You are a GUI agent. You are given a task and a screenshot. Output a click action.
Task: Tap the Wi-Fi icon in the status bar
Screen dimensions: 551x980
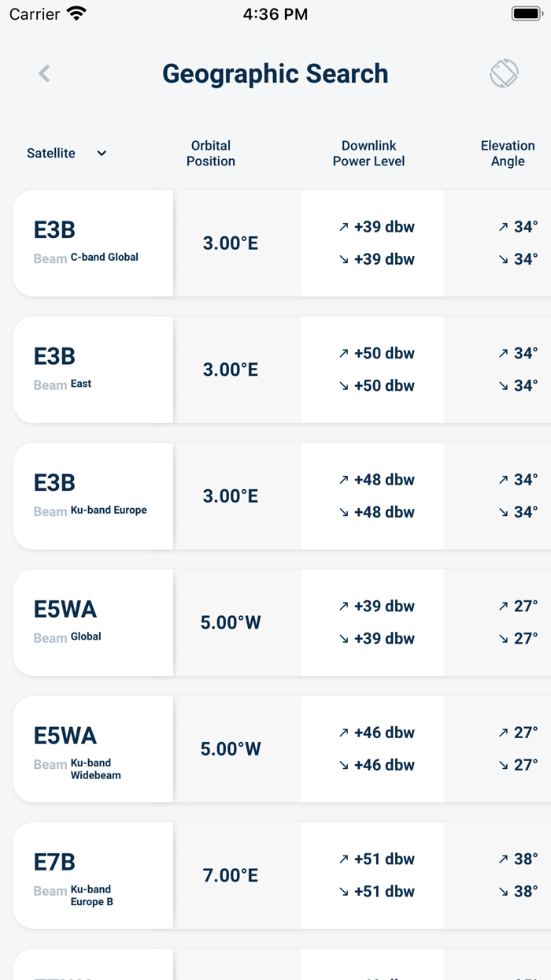[76, 12]
